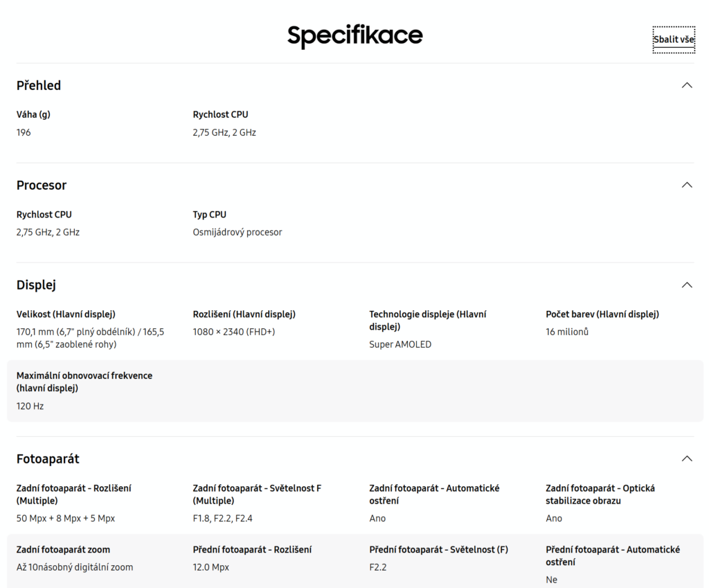Click the Zadní fotoaparát zoom label
709x588 pixels.
(63, 549)
